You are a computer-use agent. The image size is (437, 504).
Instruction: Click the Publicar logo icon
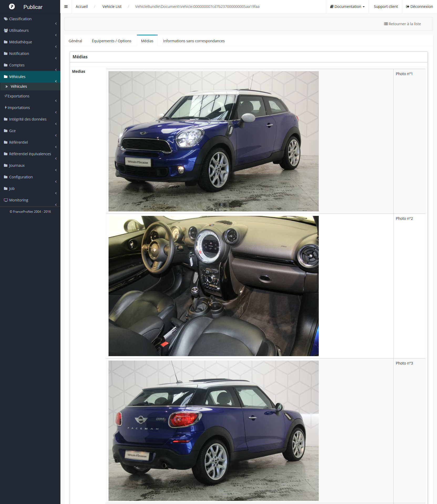click(x=12, y=7)
